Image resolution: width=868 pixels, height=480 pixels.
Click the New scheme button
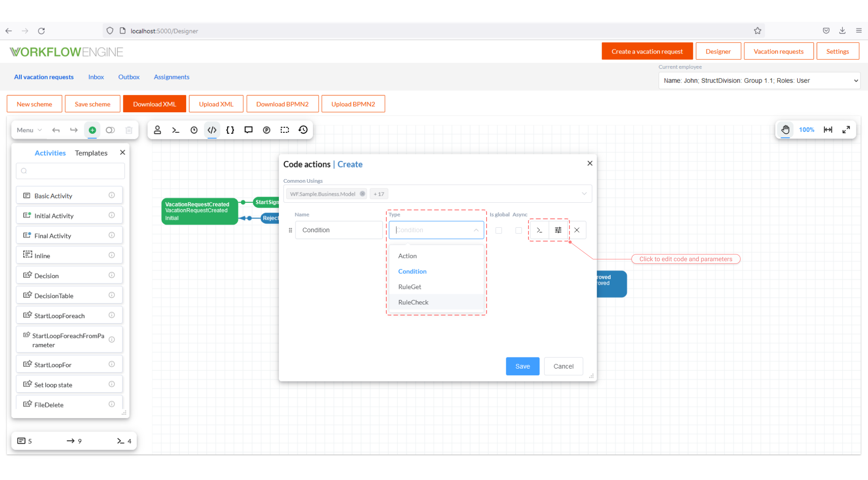[x=34, y=104]
